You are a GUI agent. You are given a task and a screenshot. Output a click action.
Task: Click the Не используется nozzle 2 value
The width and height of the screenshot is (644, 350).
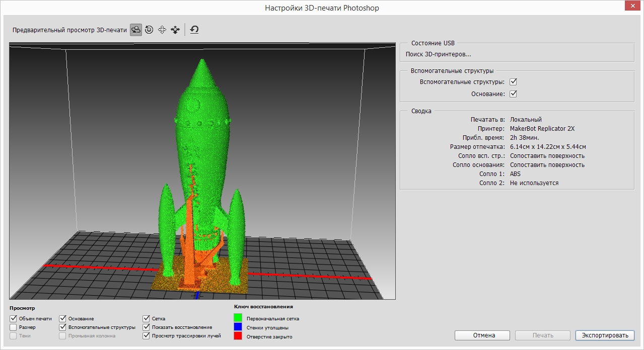coord(534,183)
